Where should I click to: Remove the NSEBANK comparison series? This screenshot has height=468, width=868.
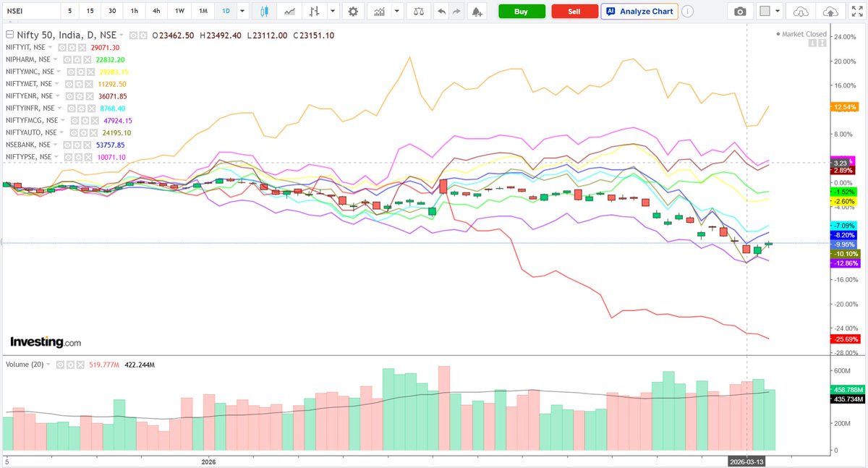[87, 145]
